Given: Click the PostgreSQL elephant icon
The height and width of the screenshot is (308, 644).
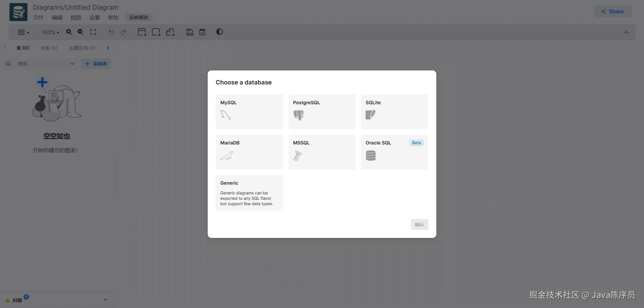Looking at the screenshot, I should (299, 115).
